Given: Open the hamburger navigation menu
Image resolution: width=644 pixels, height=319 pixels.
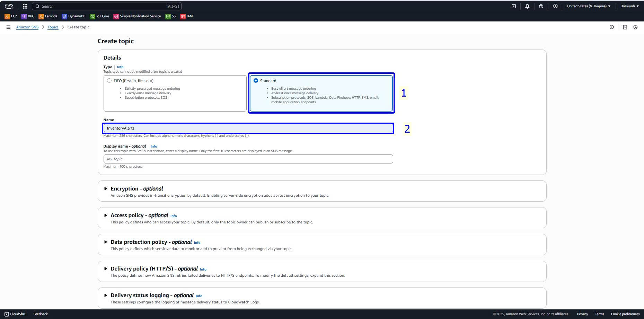Looking at the screenshot, I should click(x=8, y=27).
